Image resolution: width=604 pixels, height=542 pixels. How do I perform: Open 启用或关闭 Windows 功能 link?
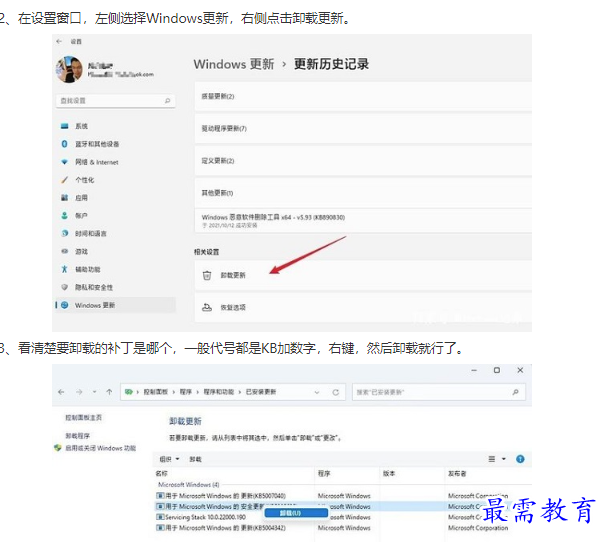pos(101,448)
